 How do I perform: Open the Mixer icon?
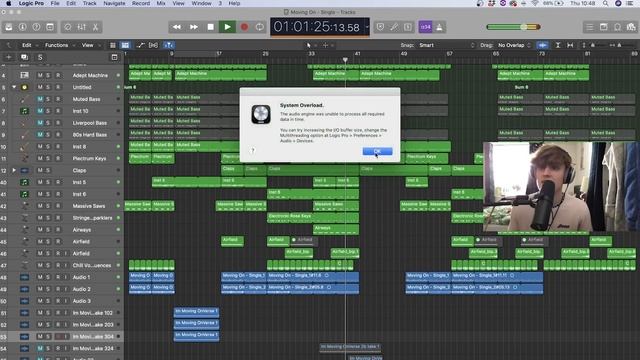click(x=82, y=27)
